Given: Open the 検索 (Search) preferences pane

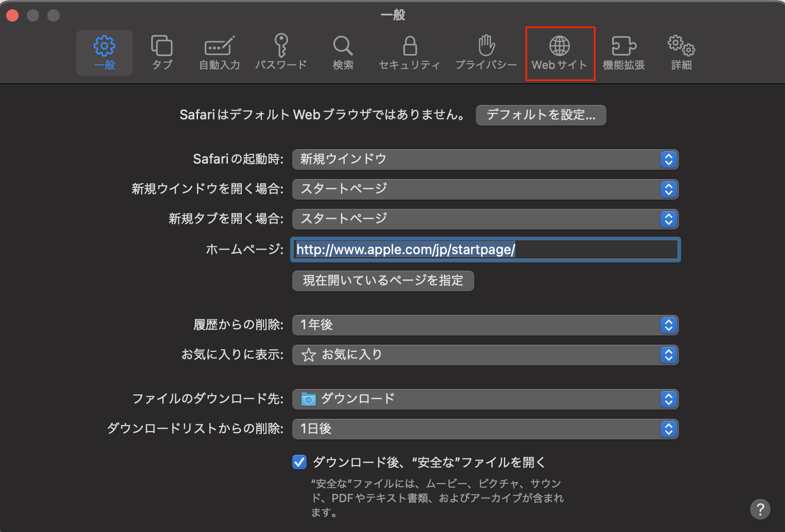Looking at the screenshot, I should click(x=343, y=53).
